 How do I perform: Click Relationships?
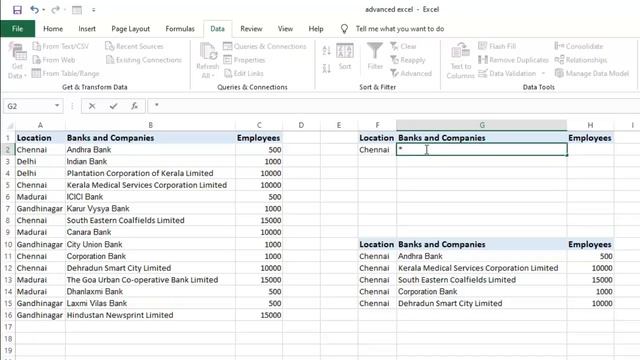581,60
